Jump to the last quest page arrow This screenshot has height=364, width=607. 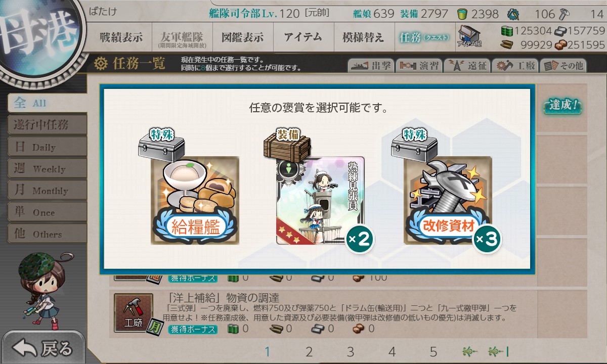coord(498,351)
